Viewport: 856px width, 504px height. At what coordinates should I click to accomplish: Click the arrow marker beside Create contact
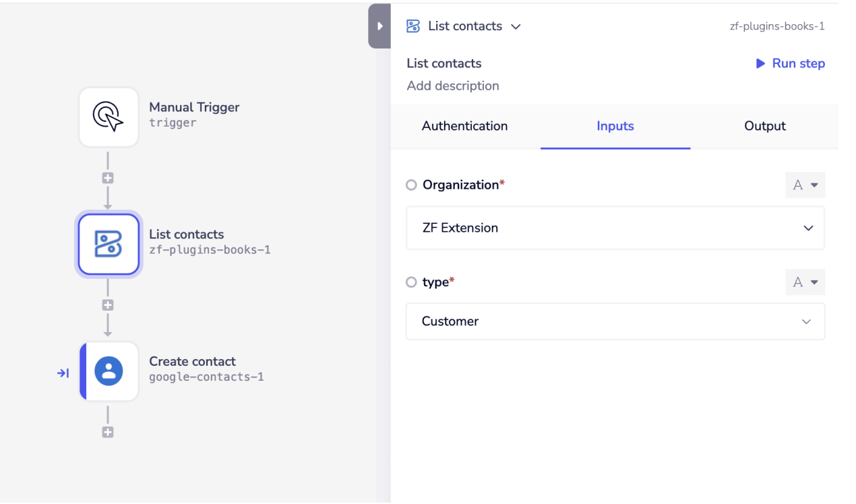[63, 373]
